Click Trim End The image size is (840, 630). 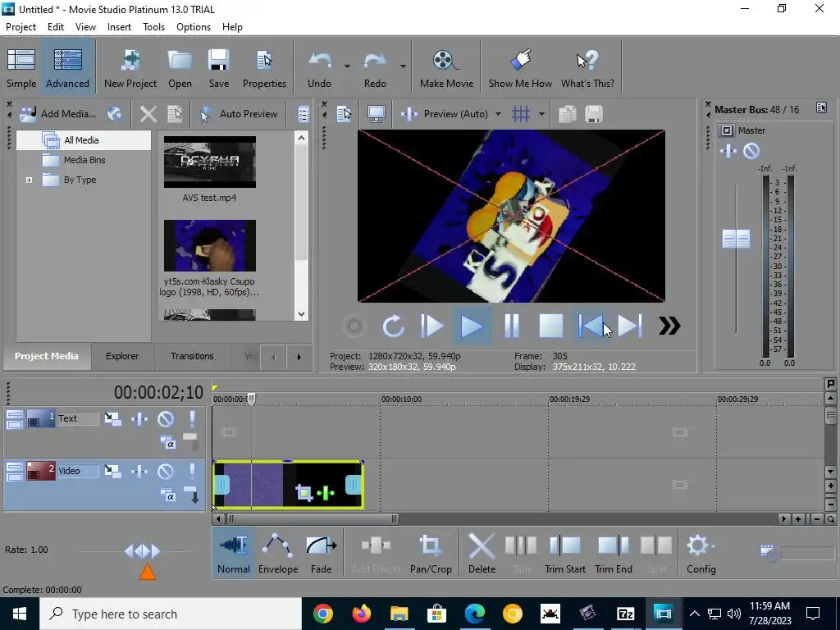click(x=614, y=554)
